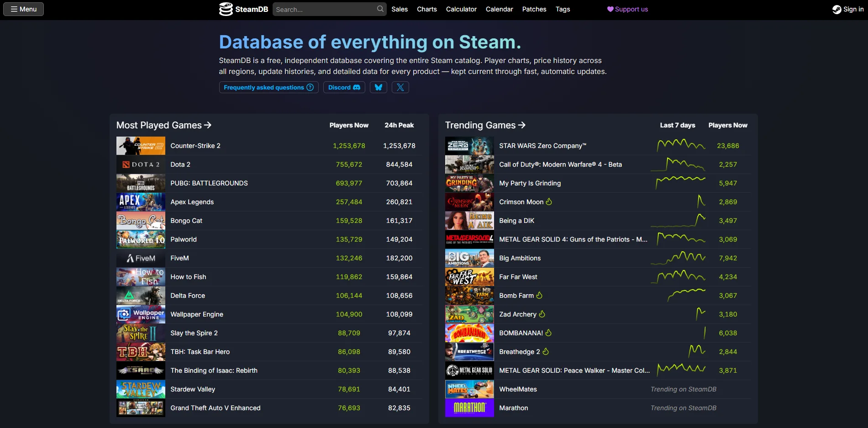
Task: Open the Wallpaper Engine thumbnail
Action: (141, 314)
